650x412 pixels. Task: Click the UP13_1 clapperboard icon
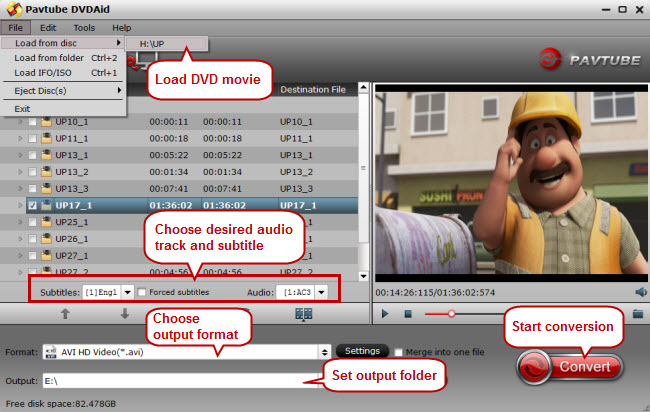46,155
